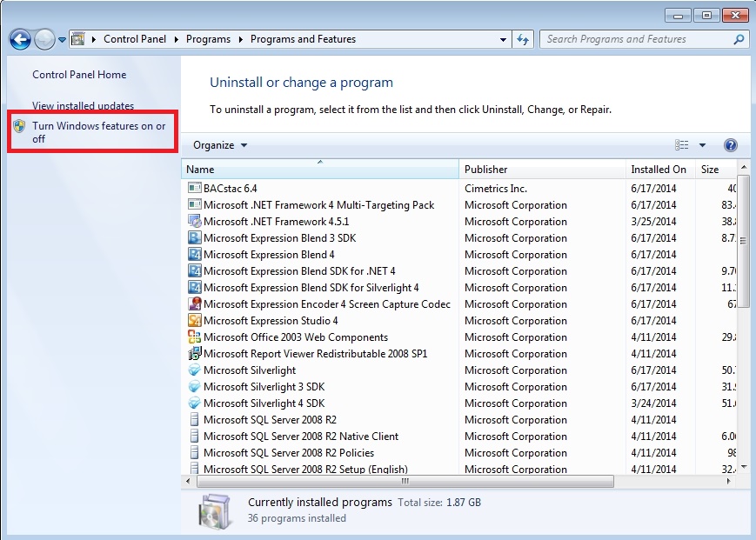Viewport: 756px width, 540px height.
Task: Open the Organize dropdown menu
Action: click(220, 145)
